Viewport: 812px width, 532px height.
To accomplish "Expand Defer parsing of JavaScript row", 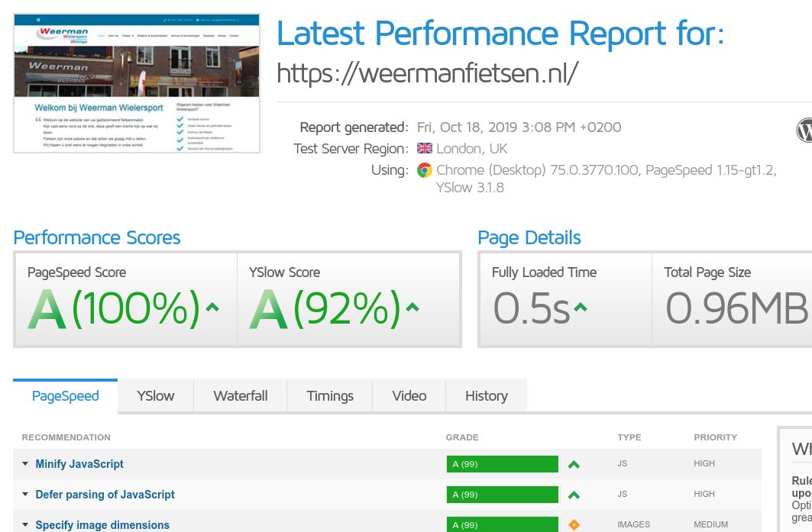I will (105, 495).
